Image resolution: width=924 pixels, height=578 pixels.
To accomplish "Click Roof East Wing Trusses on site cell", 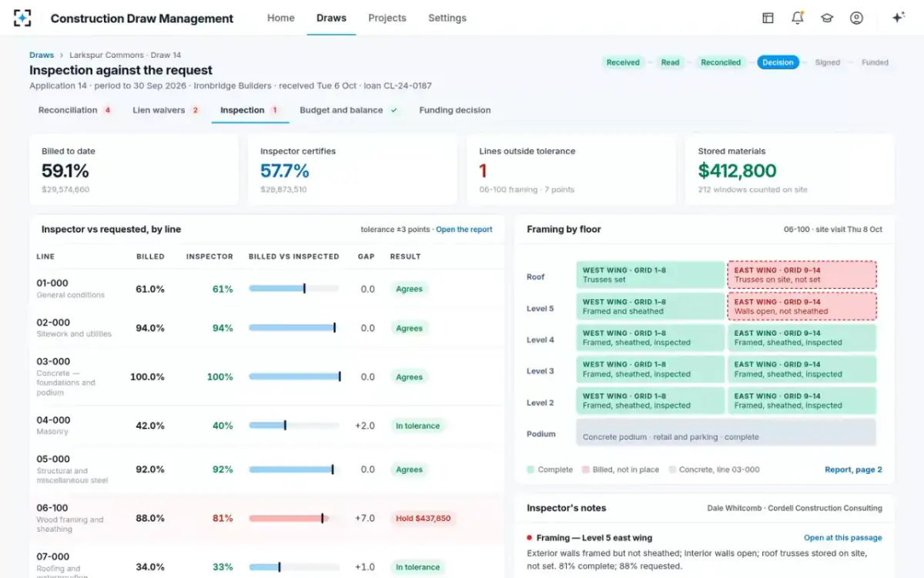I will [802, 275].
